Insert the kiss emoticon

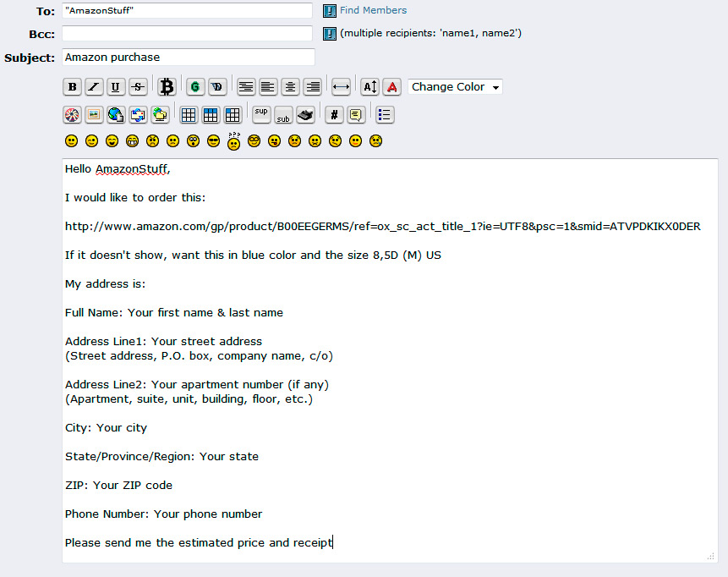(356, 141)
